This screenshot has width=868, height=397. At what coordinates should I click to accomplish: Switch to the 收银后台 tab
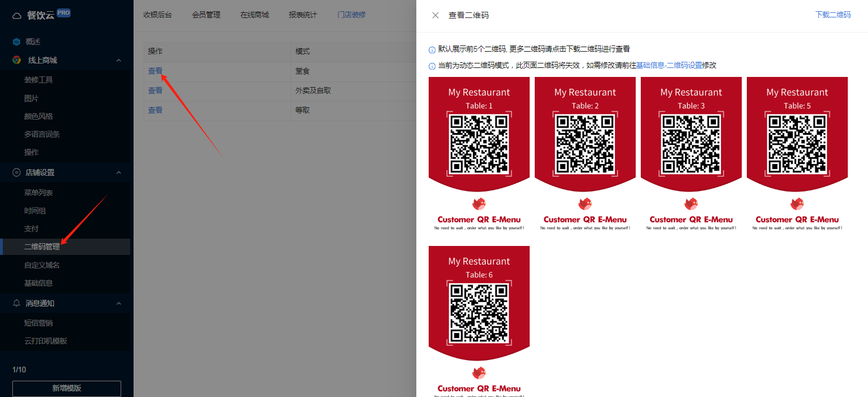(158, 15)
